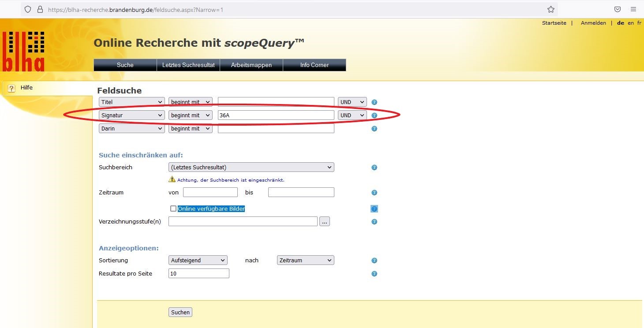Open UND operator dropdown in Titel row
This screenshot has width=644, height=328.
(x=352, y=102)
